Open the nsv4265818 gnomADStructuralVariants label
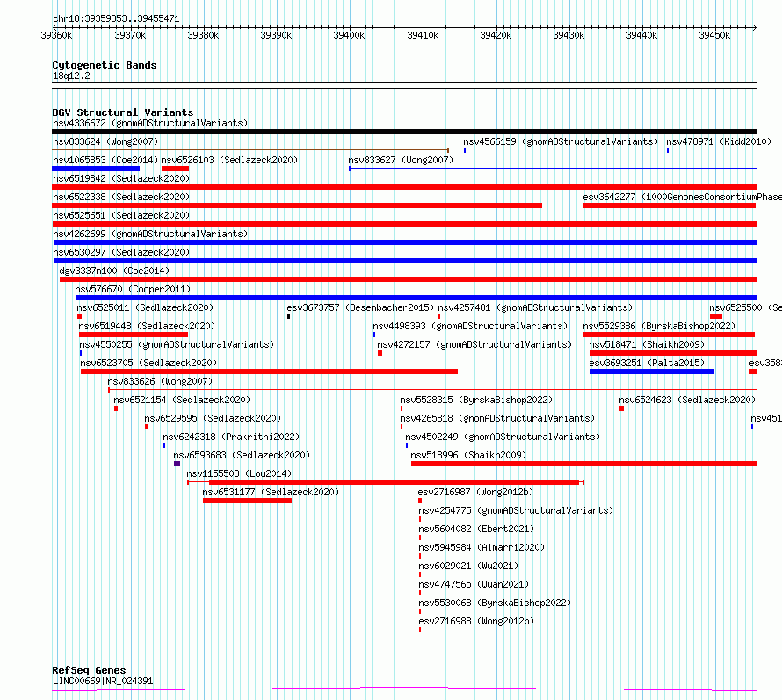Viewport: 782px width, 700px height. (497, 418)
